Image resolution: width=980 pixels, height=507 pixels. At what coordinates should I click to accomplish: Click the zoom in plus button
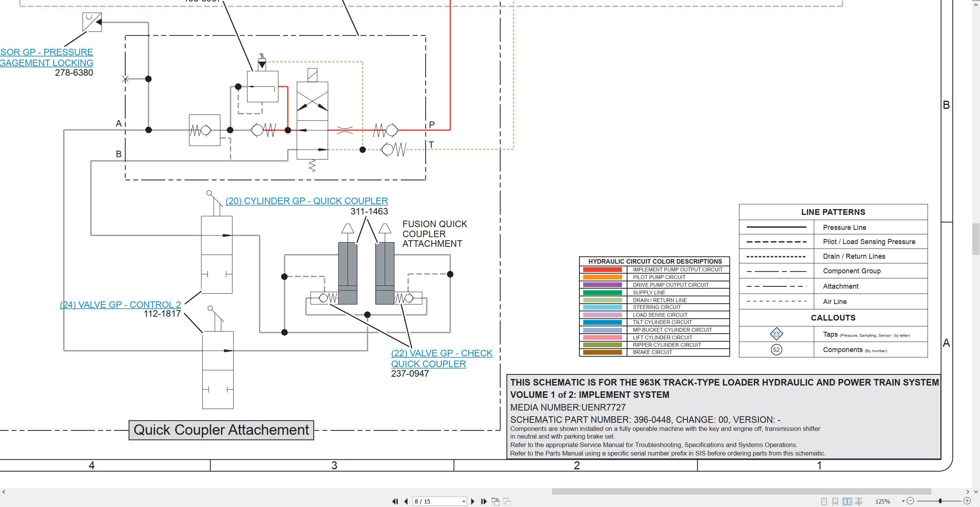967,501
